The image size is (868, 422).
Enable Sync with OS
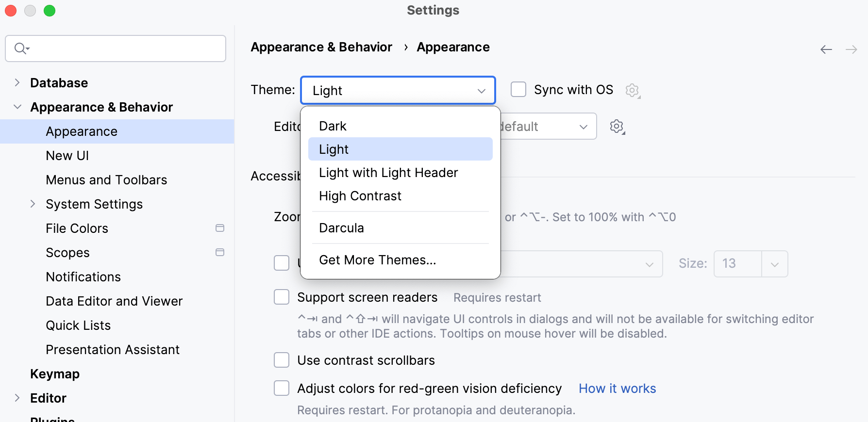pos(518,89)
